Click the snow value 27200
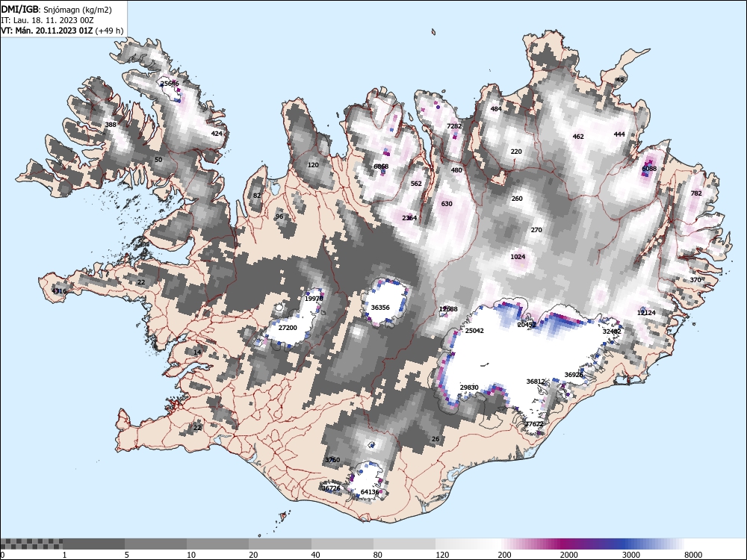This screenshot has width=747, height=560. tap(288, 328)
